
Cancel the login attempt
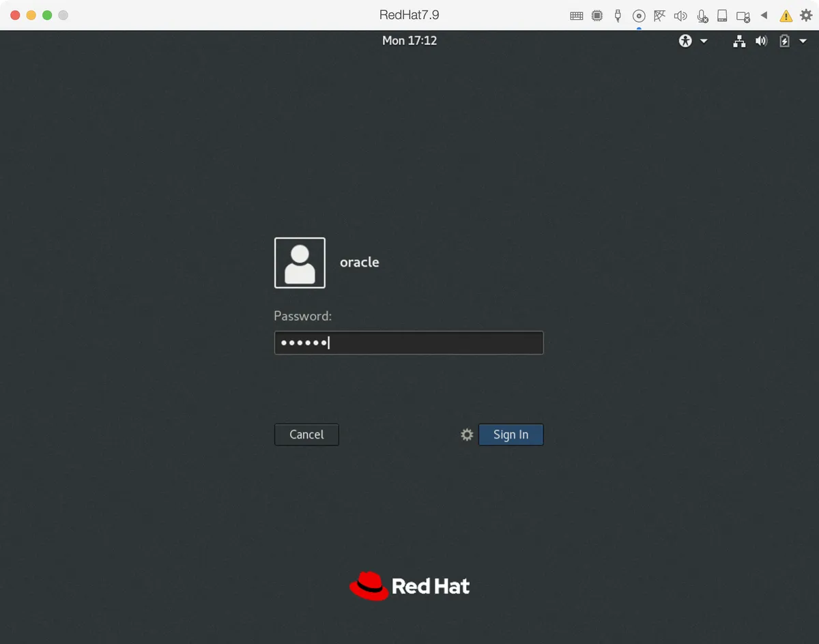click(x=306, y=435)
